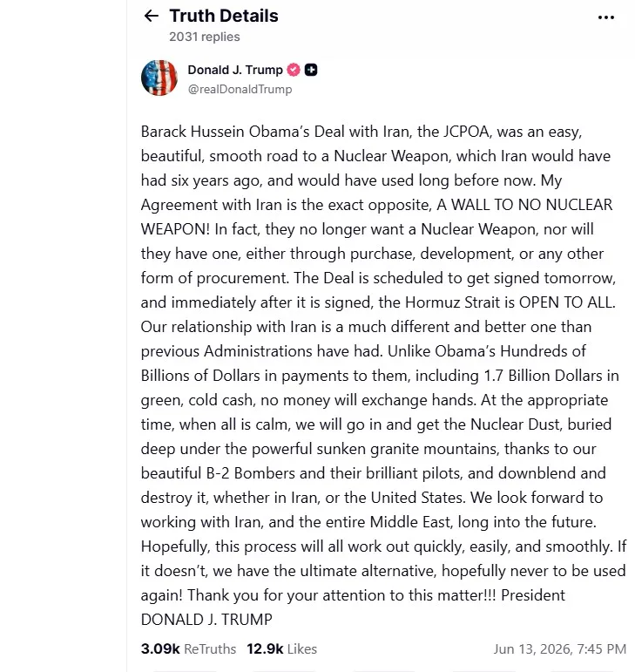Click the @realDonaldTrump handle
The width and height of the screenshot is (635, 672).
click(240, 89)
